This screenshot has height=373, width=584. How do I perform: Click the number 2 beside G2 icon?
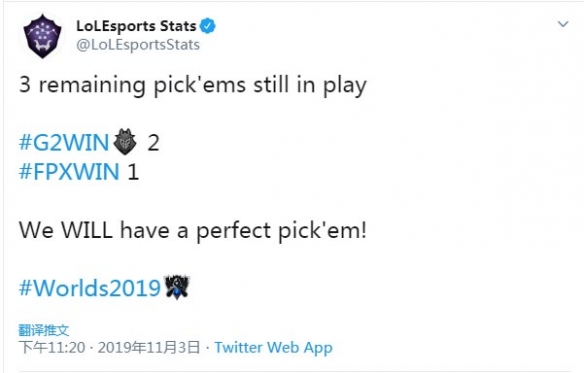[x=153, y=143]
